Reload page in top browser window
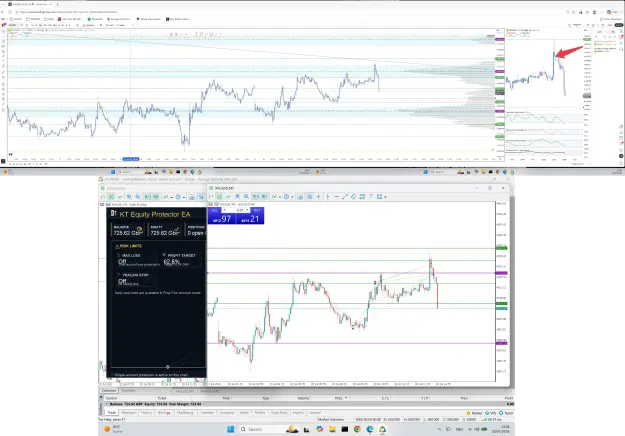 (x=10, y=12)
